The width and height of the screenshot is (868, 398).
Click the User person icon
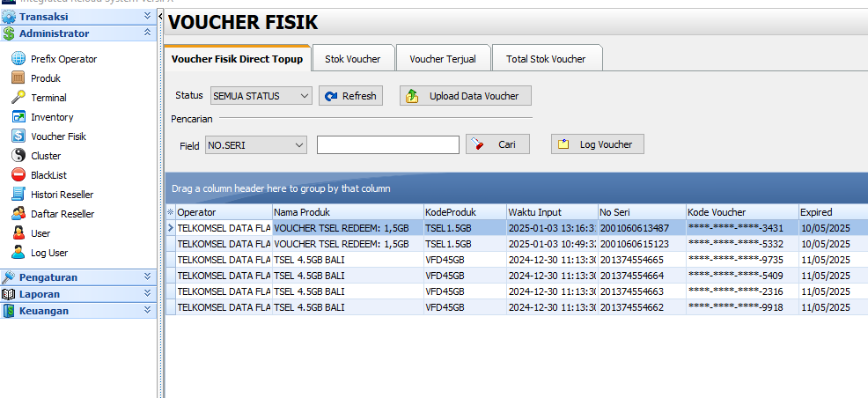(18, 233)
